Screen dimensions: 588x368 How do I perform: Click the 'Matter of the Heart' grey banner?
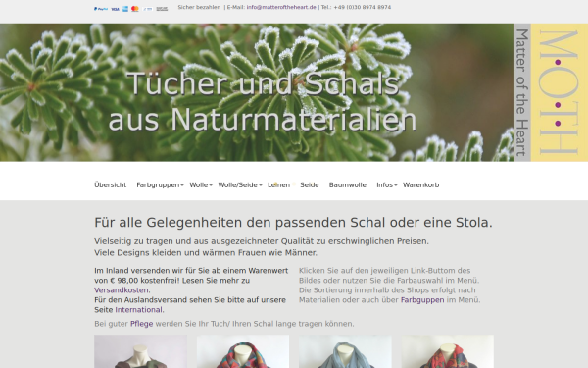tap(522, 92)
